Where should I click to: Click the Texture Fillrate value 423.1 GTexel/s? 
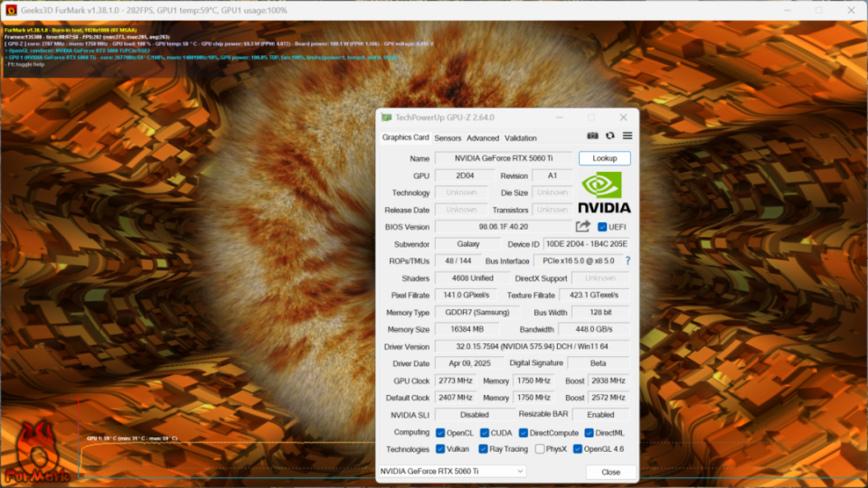point(594,296)
